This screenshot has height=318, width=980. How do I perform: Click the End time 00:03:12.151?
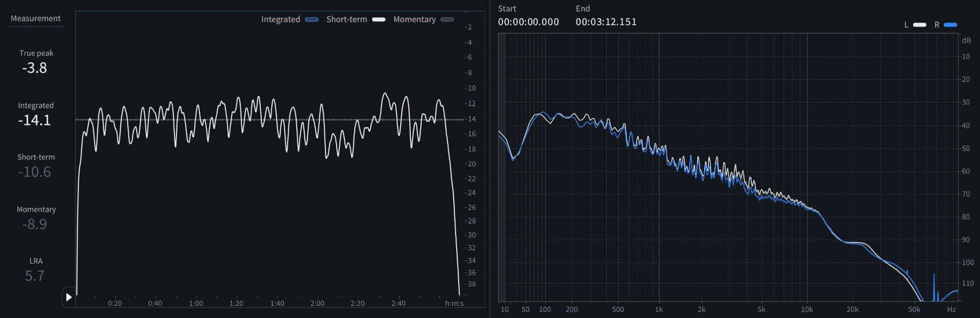pos(606,22)
